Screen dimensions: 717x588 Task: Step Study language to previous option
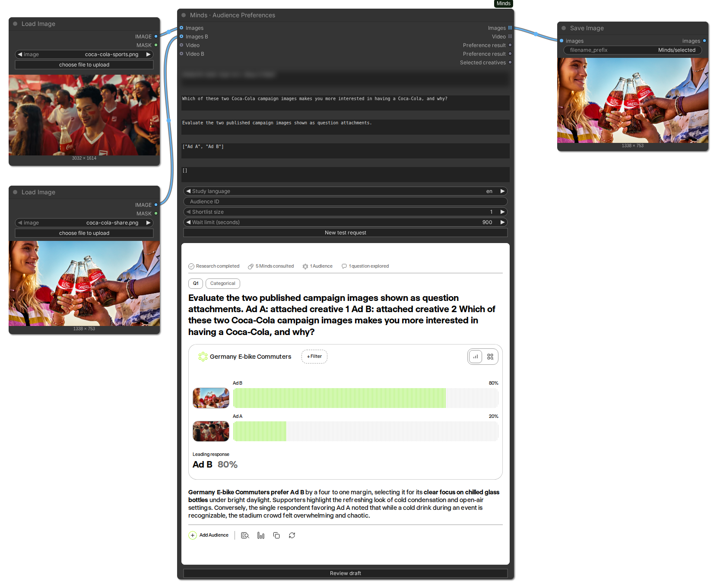(188, 191)
